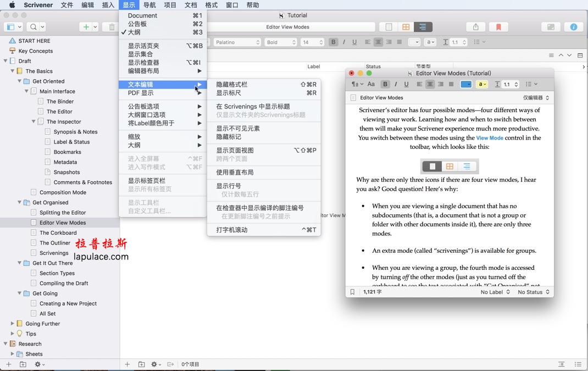This screenshot has height=371, width=588.
Task: Open the Bold typeface dropdown
Action: point(281,42)
